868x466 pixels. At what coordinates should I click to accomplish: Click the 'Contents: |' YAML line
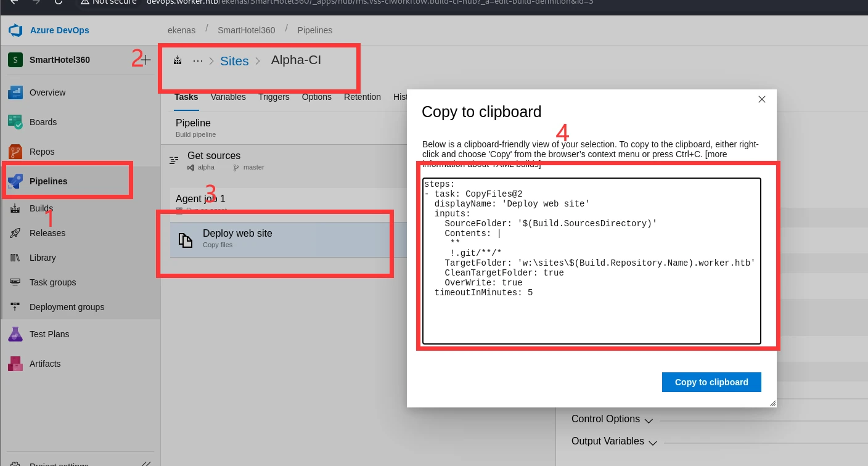pyautogui.click(x=473, y=233)
